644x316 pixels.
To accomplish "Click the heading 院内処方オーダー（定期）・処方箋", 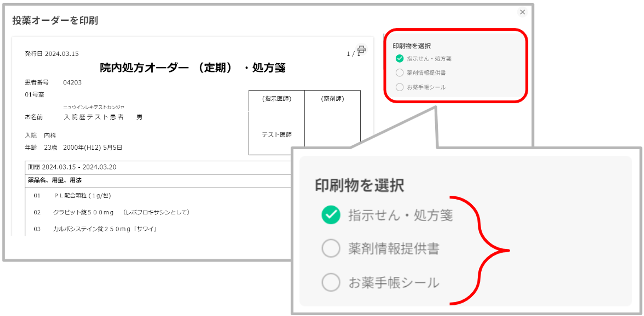I will click(x=192, y=68).
